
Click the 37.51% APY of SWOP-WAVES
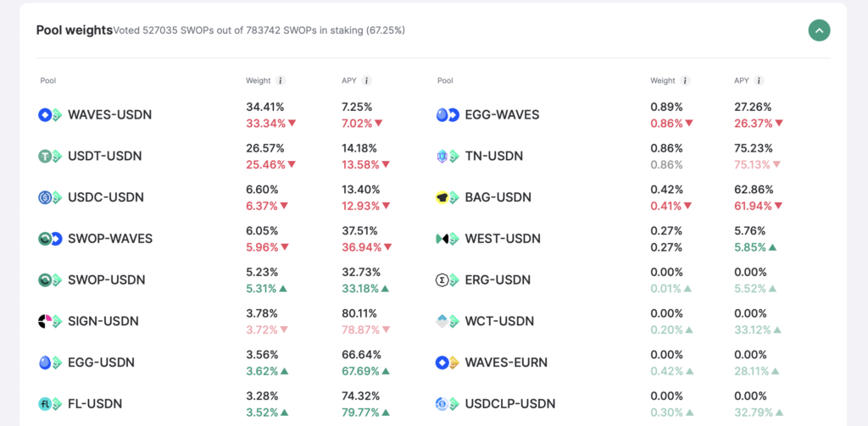(x=361, y=230)
